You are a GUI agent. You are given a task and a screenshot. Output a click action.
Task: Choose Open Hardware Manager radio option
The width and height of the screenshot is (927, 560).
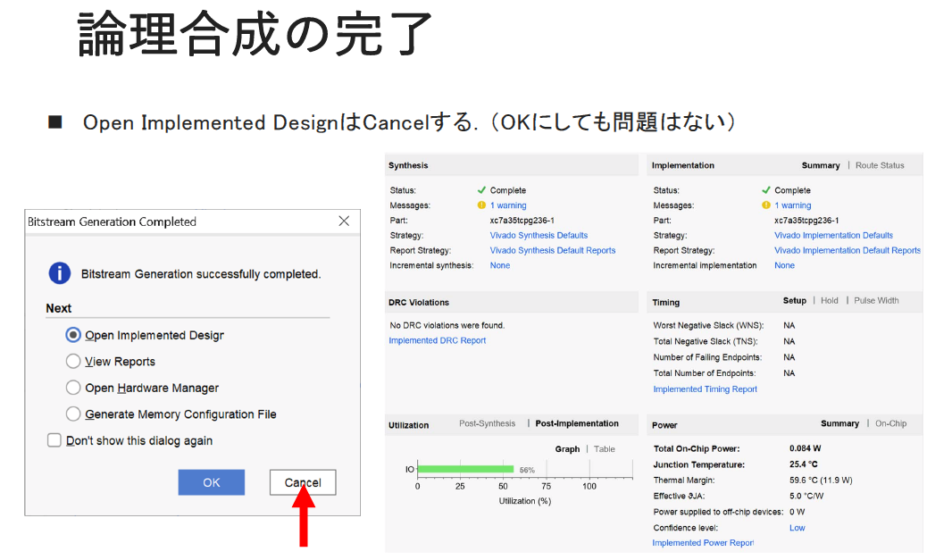pos(73,388)
